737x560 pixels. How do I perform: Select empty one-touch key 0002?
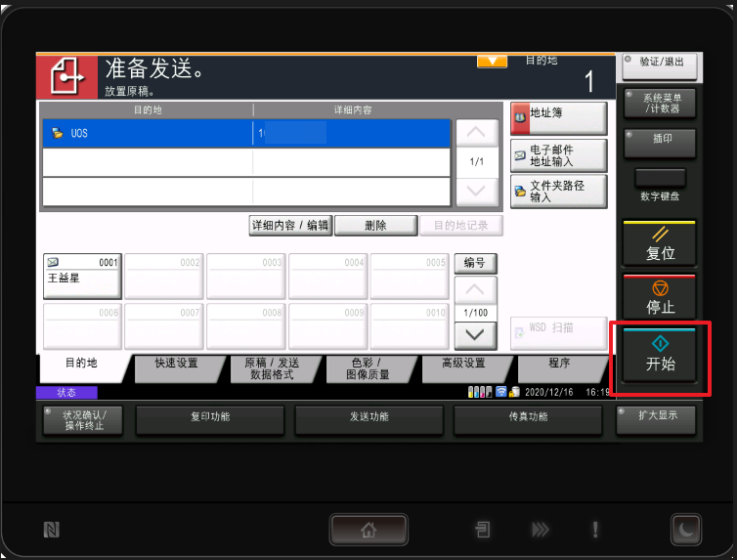click(x=164, y=277)
